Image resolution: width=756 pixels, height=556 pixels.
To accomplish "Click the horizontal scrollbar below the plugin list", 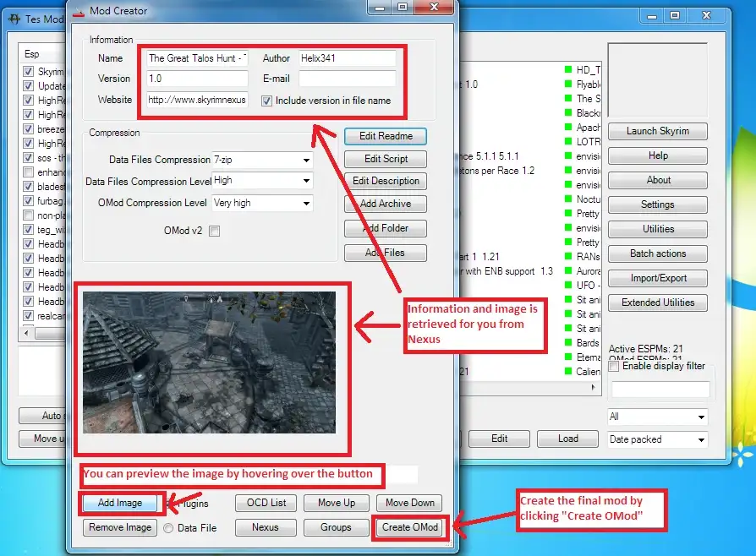I will point(76,332).
